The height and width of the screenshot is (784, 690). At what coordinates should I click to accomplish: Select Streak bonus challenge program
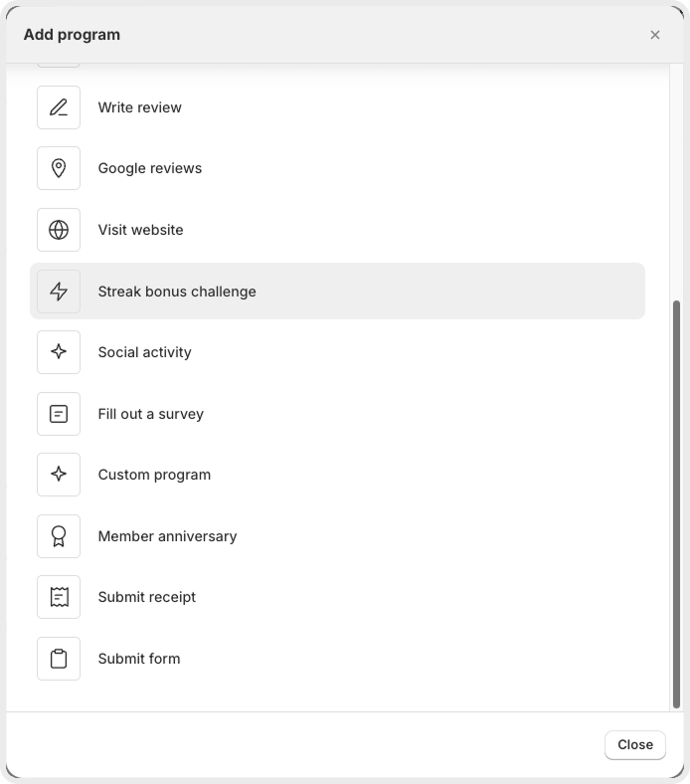point(338,291)
